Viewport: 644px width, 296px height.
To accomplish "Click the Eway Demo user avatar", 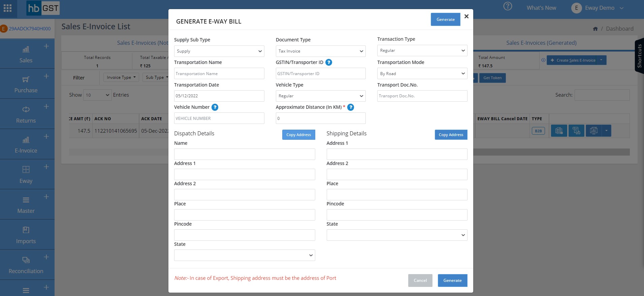I will coord(576,8).
